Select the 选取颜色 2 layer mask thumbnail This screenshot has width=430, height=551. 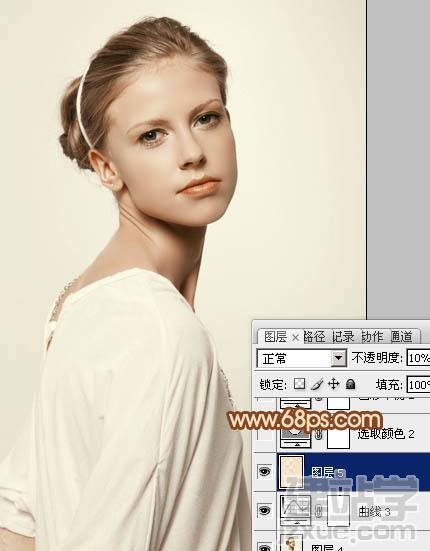tap(338, 436)
